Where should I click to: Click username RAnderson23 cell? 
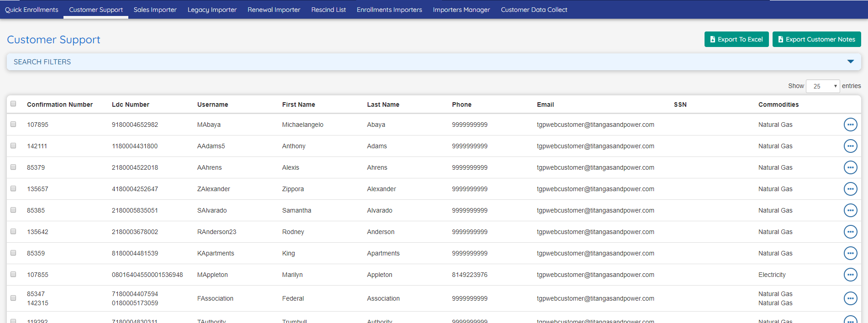pyautogui.click(x=217, y=232)
